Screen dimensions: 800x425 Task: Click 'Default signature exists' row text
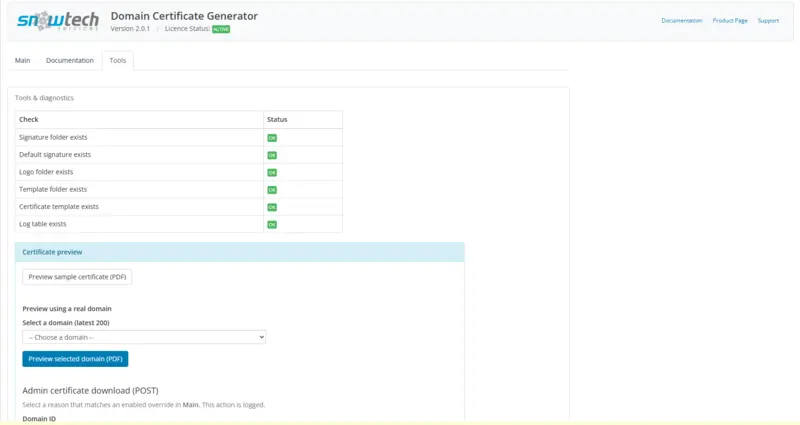point(55,155)
